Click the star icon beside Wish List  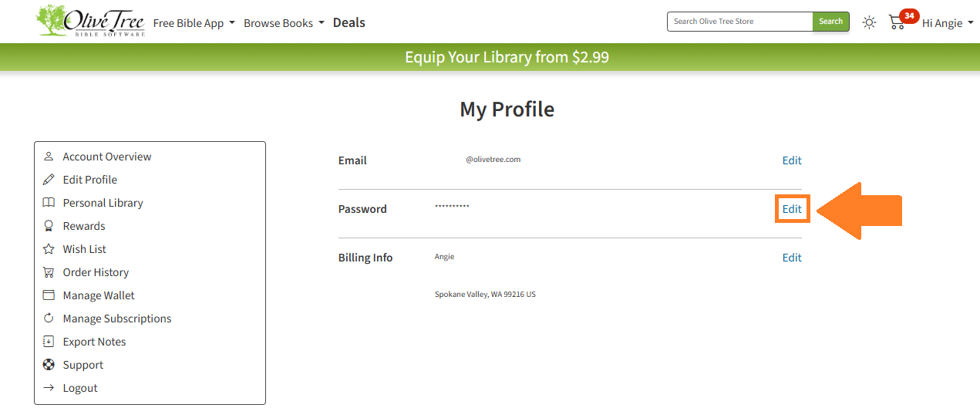pyautogui.click(x=49, y=249)
